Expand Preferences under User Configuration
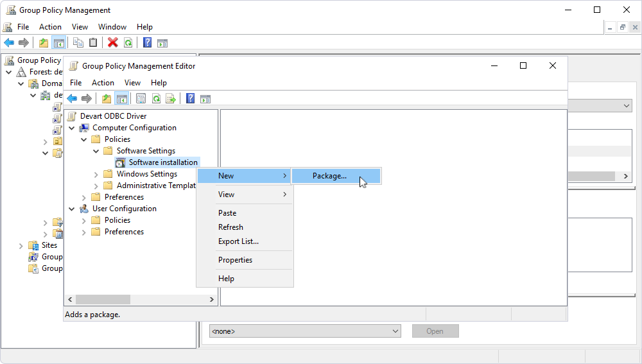The height and width of the screenshot is (364, 642). point(84,232)
